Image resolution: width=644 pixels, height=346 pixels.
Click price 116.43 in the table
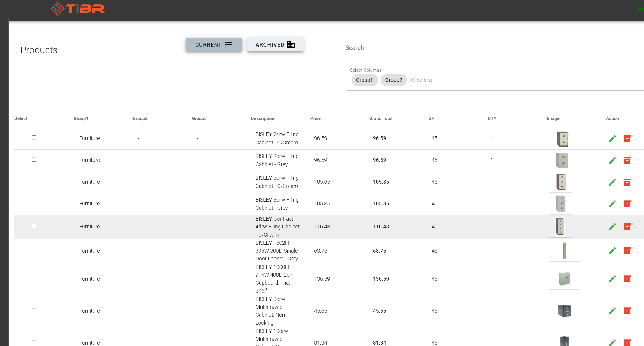(322, 227)
